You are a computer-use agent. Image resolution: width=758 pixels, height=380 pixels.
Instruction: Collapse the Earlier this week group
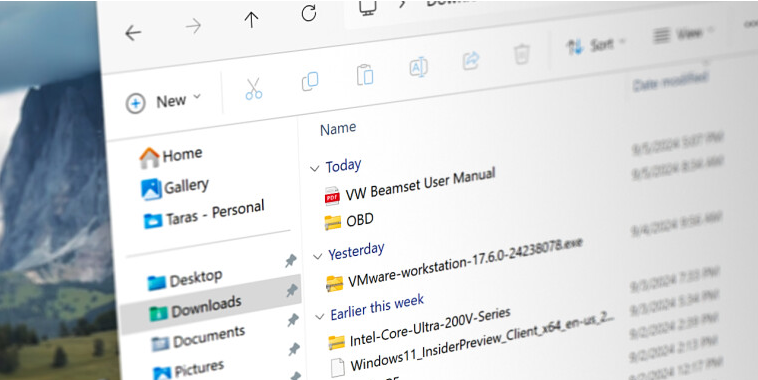320,317
